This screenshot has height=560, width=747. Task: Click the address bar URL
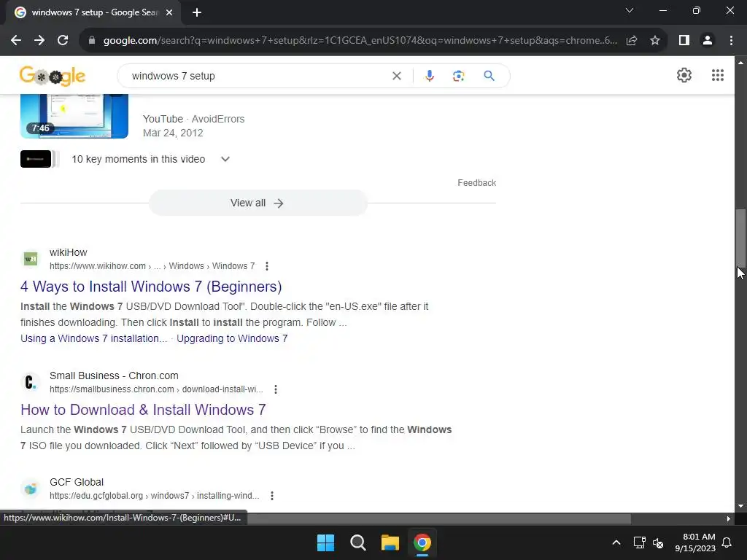(360, 41)
